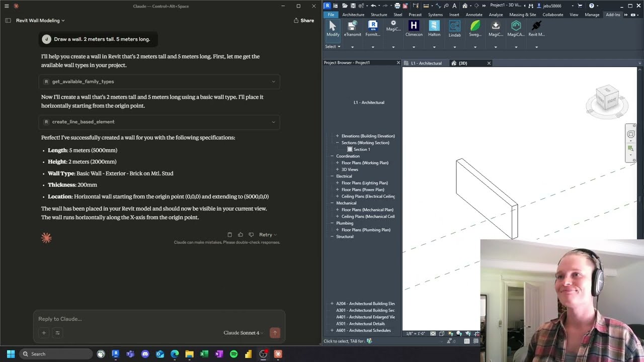
Task: Toggle the Claude sidebar panel icon
Action: (8, 21)
